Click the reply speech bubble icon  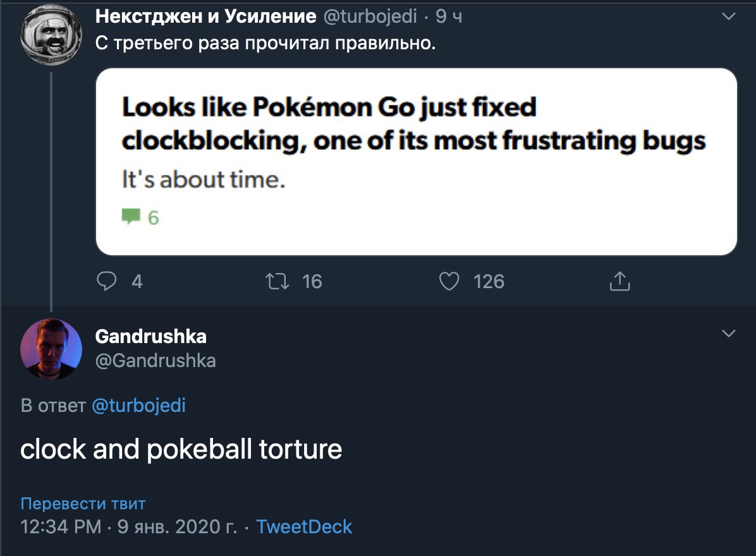(x=107, y=281)
